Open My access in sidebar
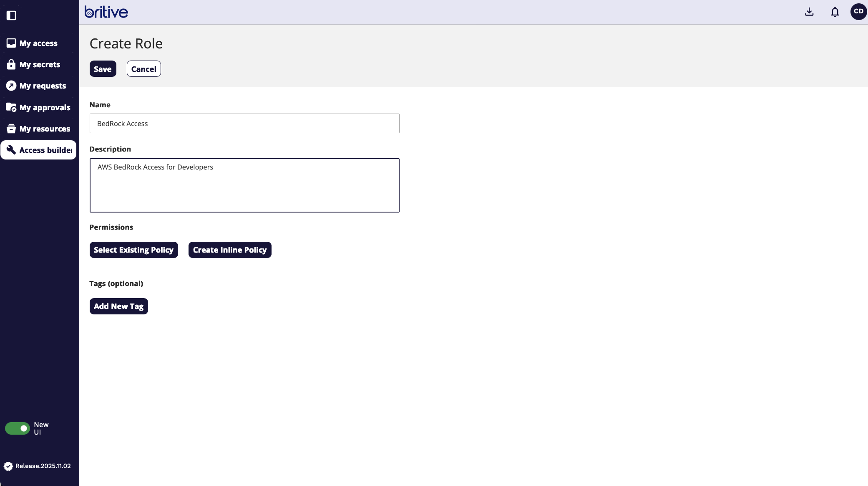 (x=38, y=43)
